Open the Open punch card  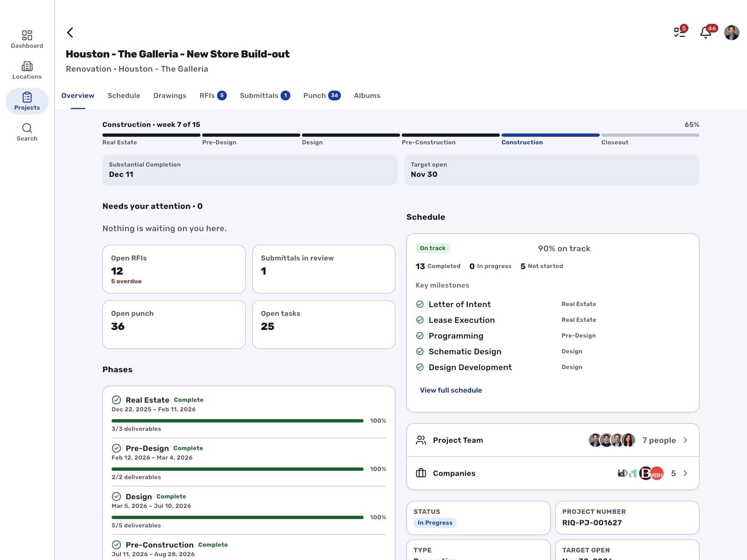tap(174, 324)
